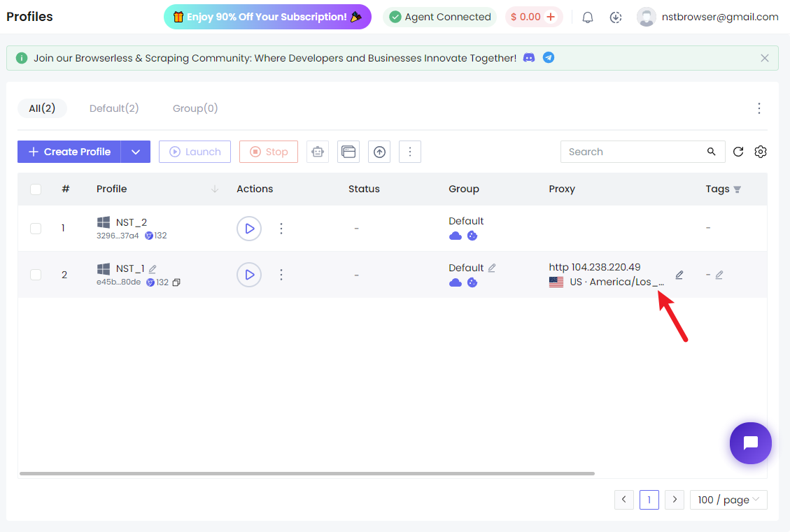This screenshot has height=532, width=790.
Task: Click the batch windows arrangement icon
Action: coord(348,152)
